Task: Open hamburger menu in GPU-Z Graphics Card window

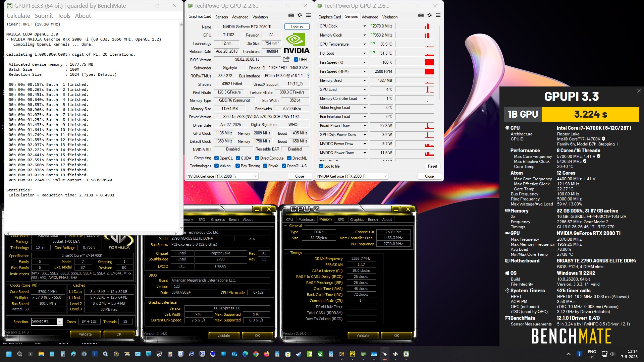Action: pos(308,15)
